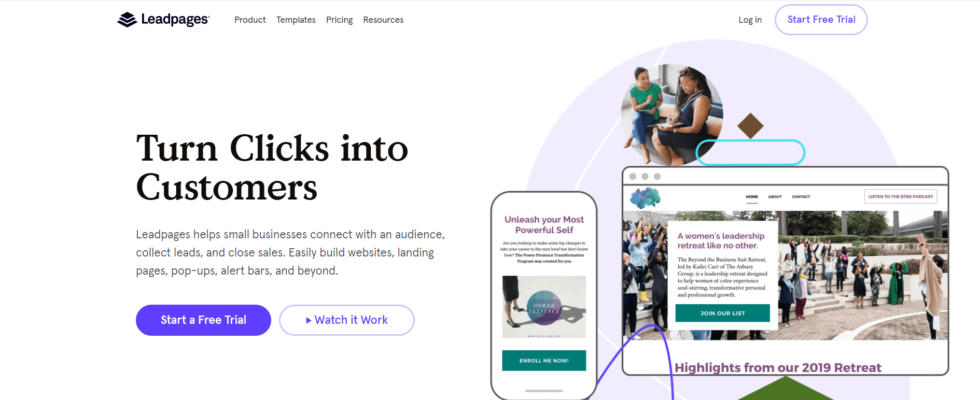Click the Power Presence circle badge
980x400 pixels.
tap(544, 308)
